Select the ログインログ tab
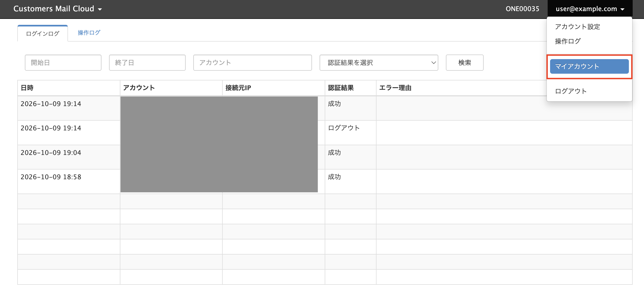644x298 pixels. pyautogui.click(x=43, y=33)
